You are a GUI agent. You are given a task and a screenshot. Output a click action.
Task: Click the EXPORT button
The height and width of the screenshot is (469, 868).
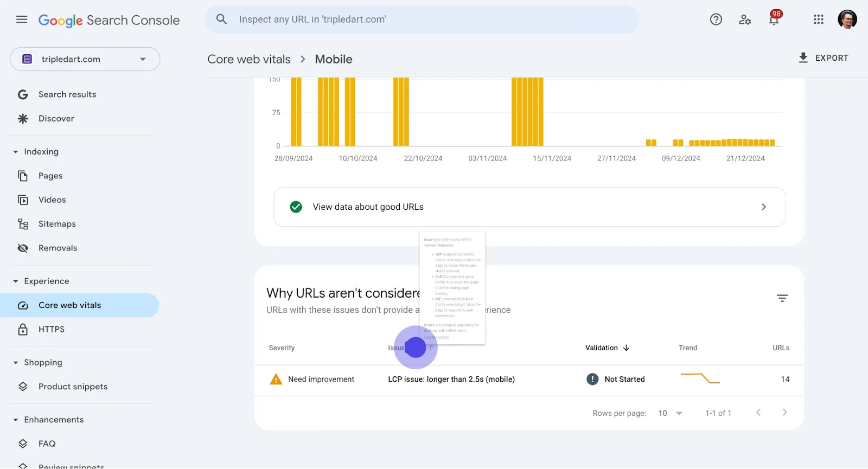(824, 58)
